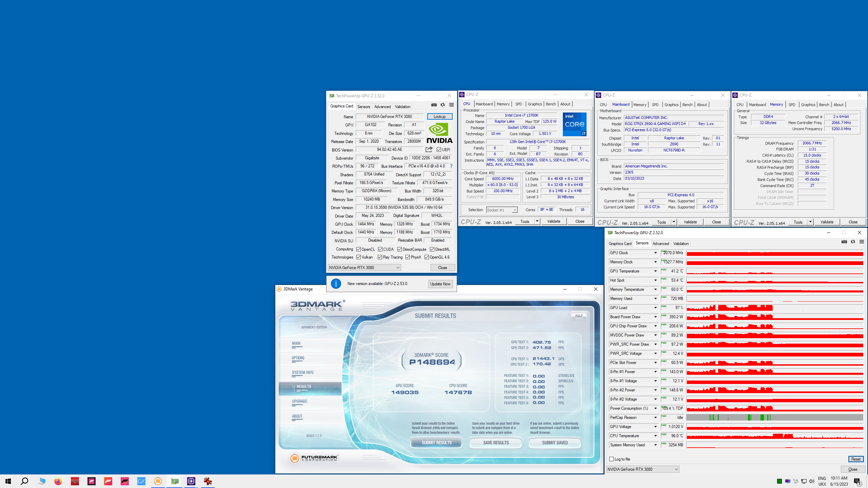Open the SPD tab in CPU-Z CPU window
Viewport: 868px width, 488px height.
click(x=518, y=104)
